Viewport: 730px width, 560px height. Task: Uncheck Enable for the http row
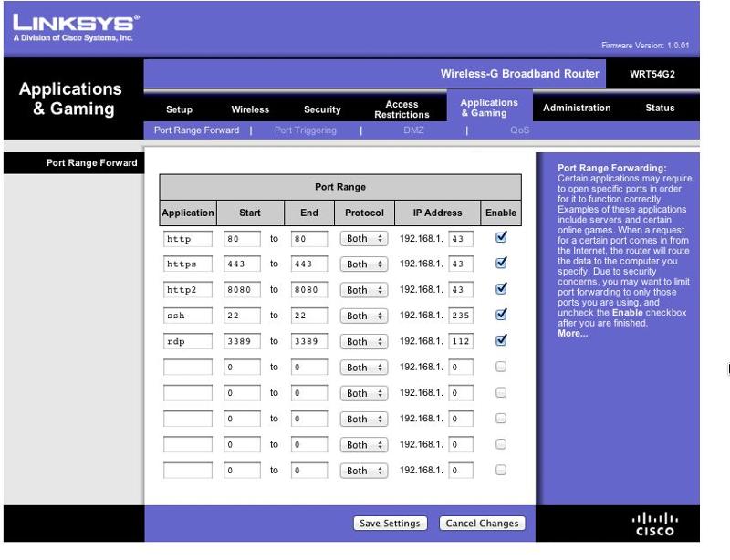click(501, 237)
